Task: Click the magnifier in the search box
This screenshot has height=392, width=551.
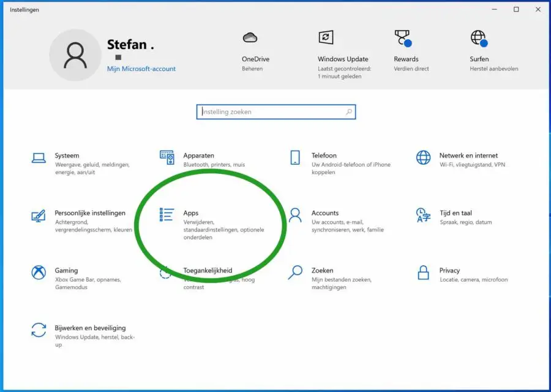Action: click(x=348, y=112)
